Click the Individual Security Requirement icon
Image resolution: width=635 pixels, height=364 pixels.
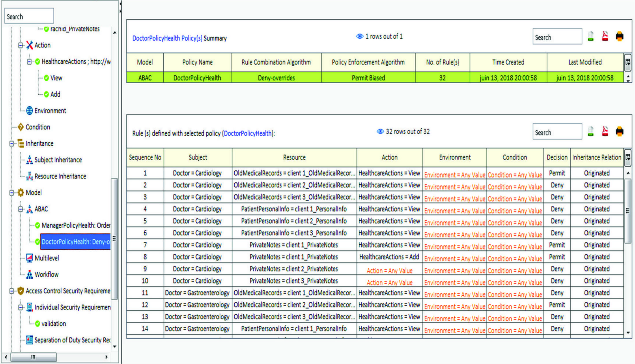click(29, 307)
